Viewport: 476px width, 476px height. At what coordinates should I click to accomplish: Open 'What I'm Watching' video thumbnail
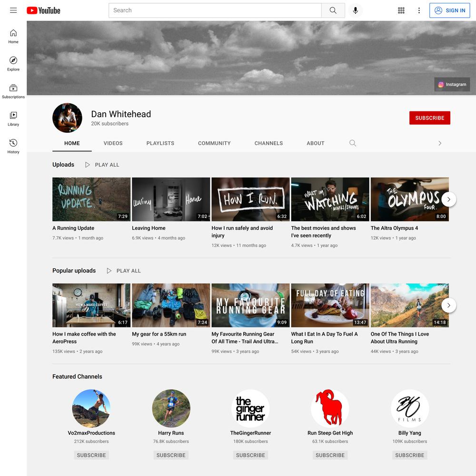pyautogui.click(x=330, y=199)
